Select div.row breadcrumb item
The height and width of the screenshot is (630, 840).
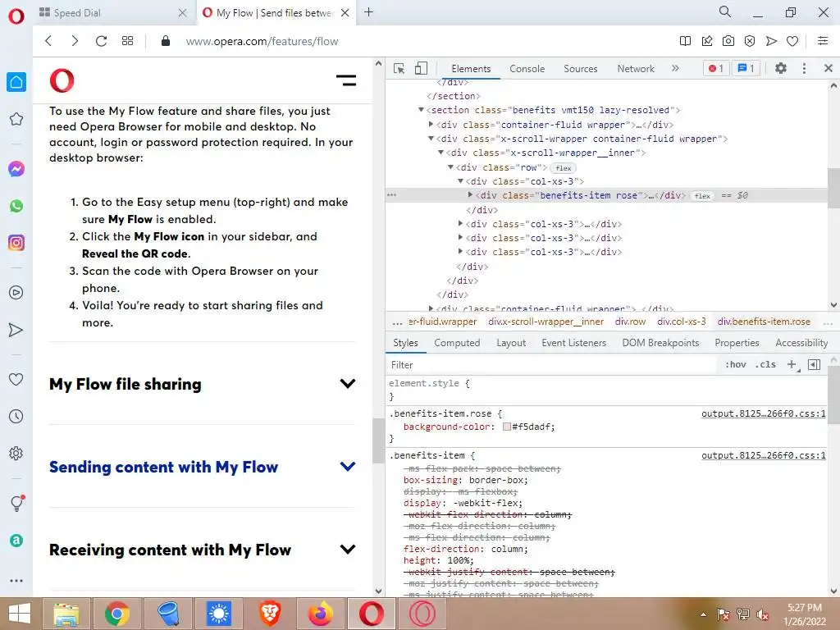pos(630,322)
